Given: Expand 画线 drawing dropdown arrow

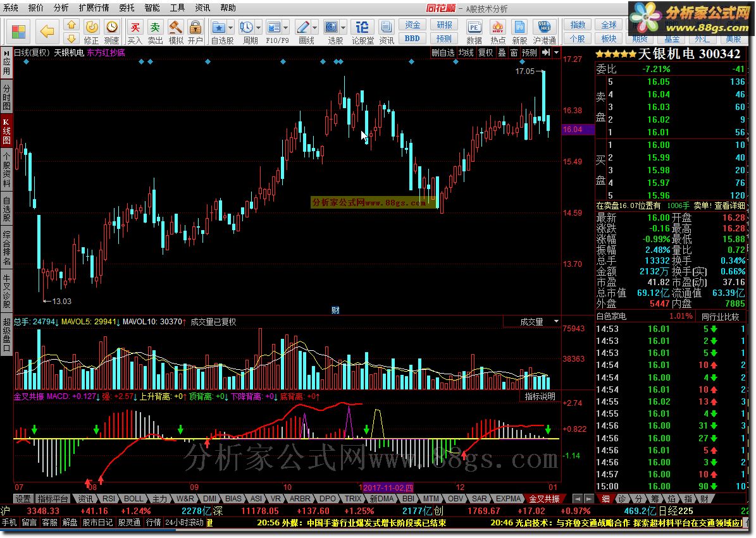Looking at the screenshot, I should pyautogui.click(x=315, y=27).
